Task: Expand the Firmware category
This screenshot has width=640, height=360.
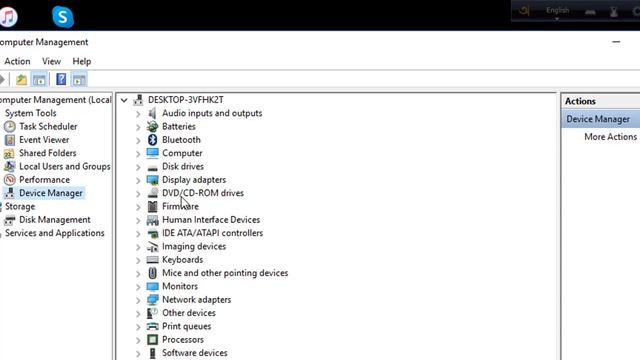Action: (x=138, y=207)
